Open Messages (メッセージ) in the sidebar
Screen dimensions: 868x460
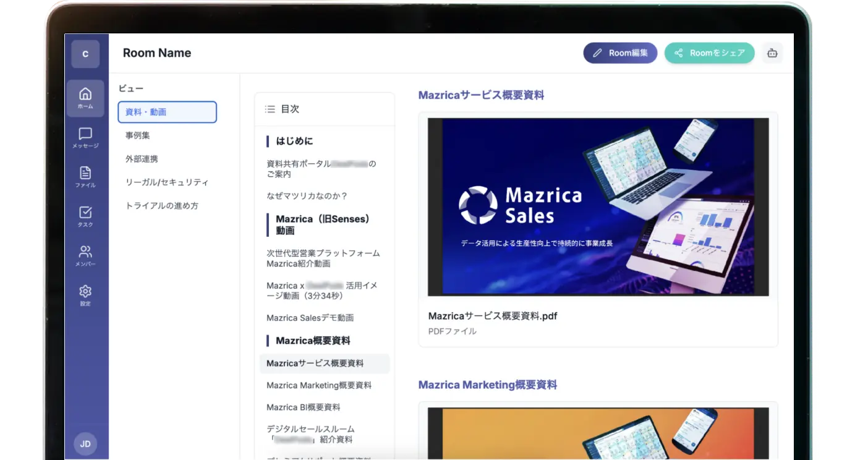pos(85,137)
